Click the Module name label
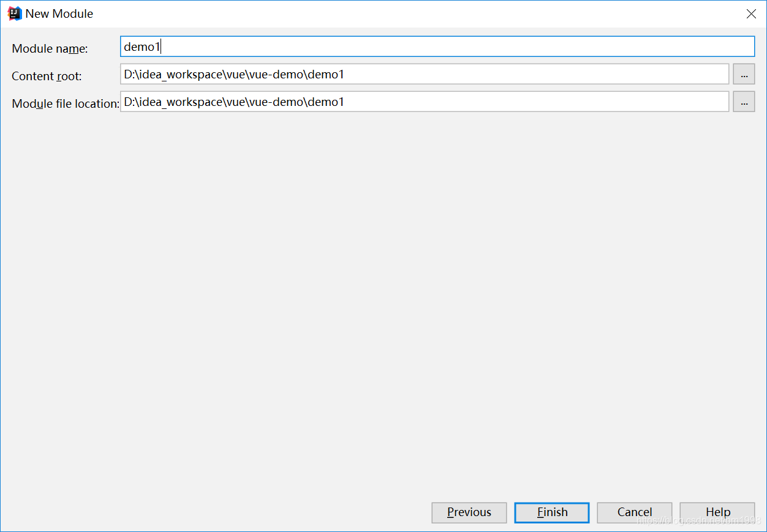Viewport: 767px width, 532px height. click(x=50, y=49)
